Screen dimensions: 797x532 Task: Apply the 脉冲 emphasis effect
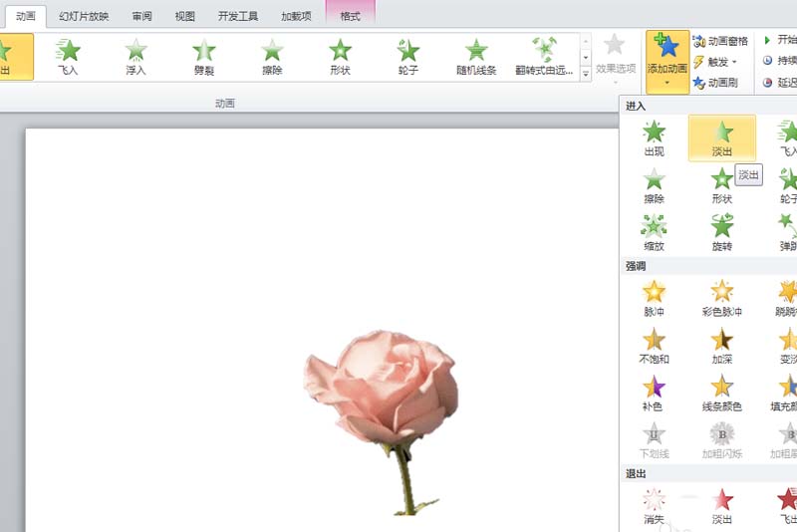(x=655, y=298)
